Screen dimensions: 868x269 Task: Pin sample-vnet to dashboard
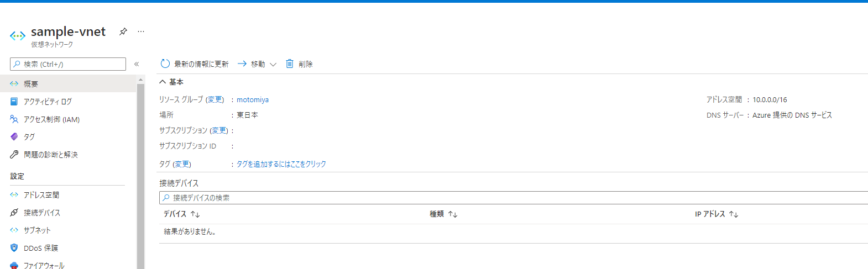click(123, 31)
